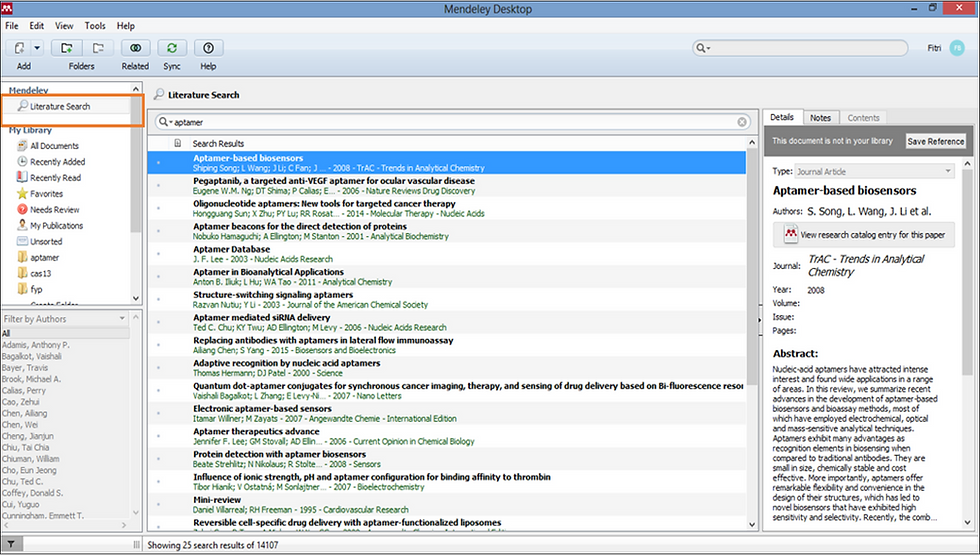This screenshot has height=555, width=980.
Task: Open Unsorted documents list
Action: coord(46,242)
